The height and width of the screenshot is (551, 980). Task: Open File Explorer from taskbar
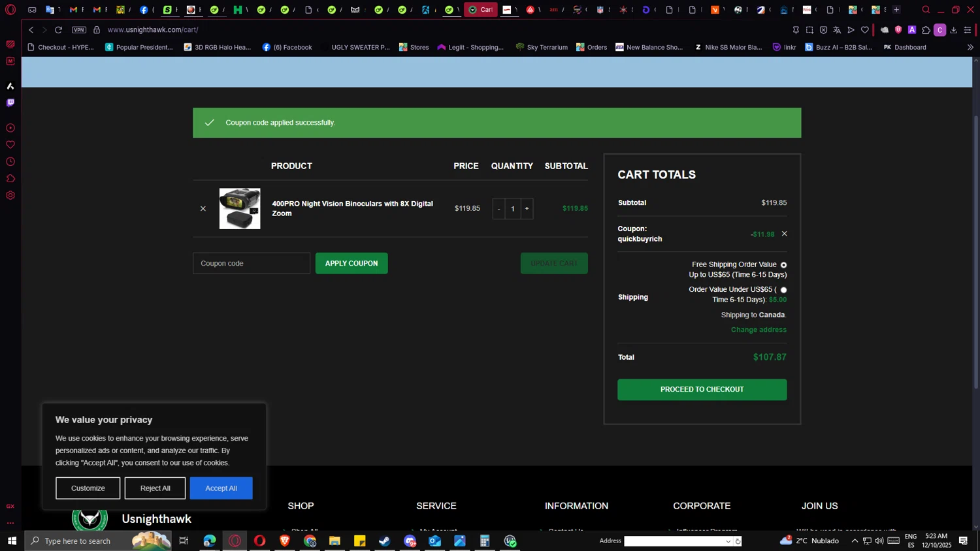(335, 541)
